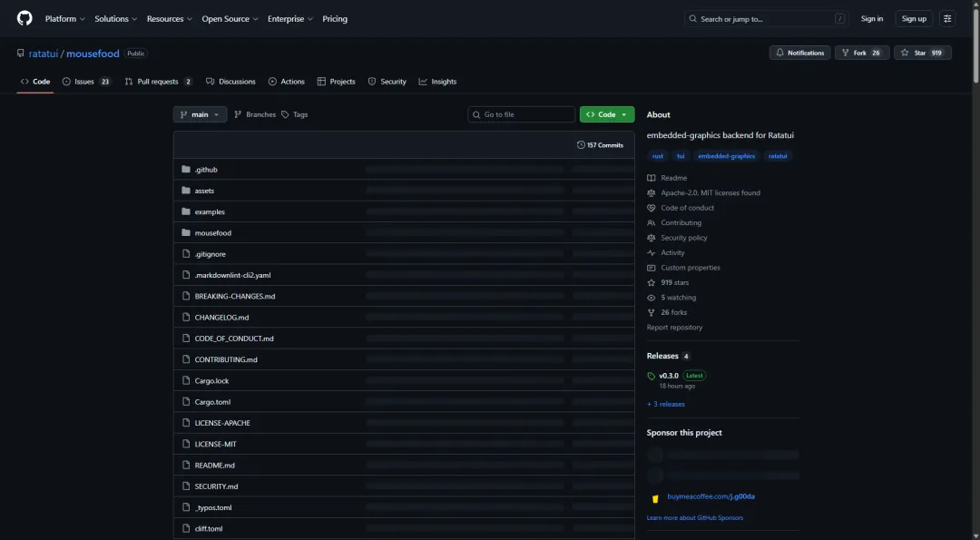Click the license scale icon in About
980x540 pixels.
point(652,193)
